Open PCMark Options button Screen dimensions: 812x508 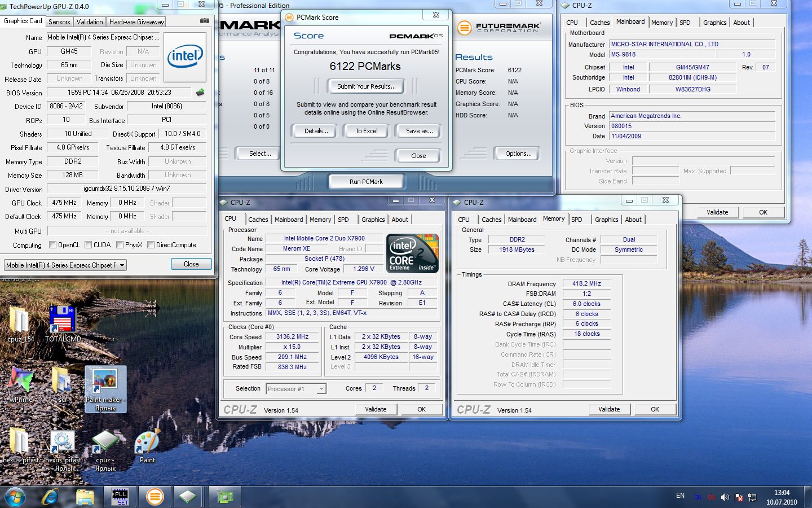point(518,154)
